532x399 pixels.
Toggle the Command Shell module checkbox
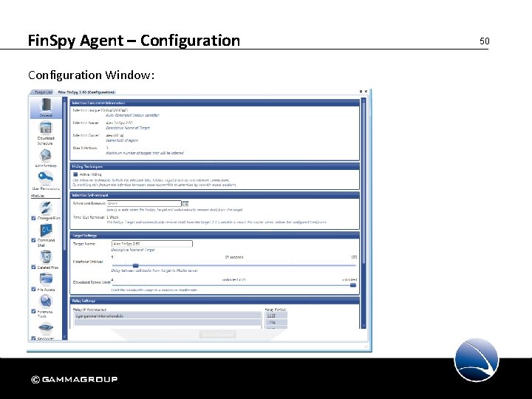tap(33, 240)
